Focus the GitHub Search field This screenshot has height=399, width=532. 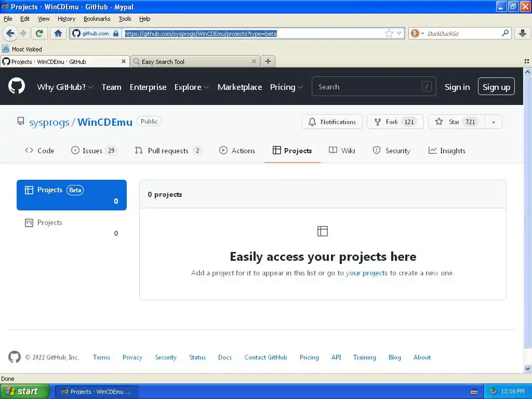[374, 87]
